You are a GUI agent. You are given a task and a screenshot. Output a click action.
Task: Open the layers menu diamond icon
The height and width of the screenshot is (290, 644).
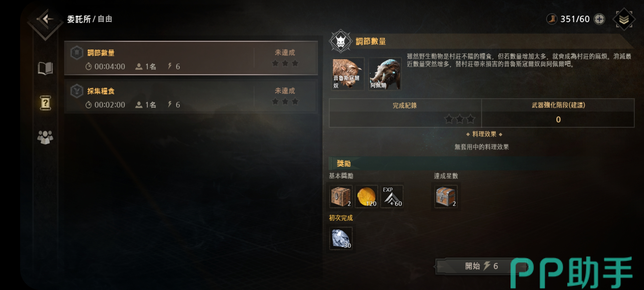point(624,19)
